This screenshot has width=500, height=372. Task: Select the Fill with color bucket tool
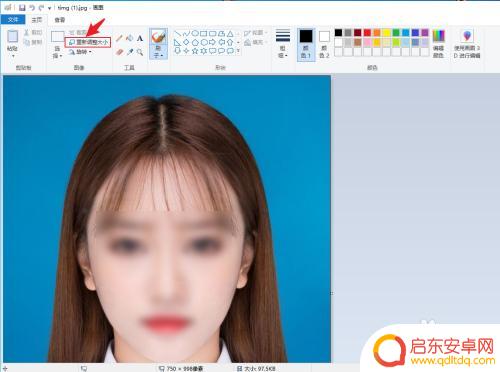[130, 38]
